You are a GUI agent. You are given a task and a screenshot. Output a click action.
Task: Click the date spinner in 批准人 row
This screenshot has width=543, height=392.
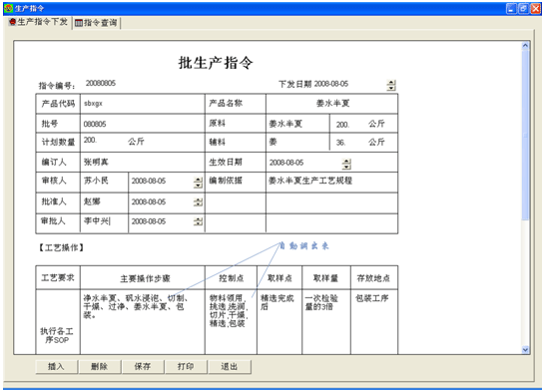tap(198, 202)
